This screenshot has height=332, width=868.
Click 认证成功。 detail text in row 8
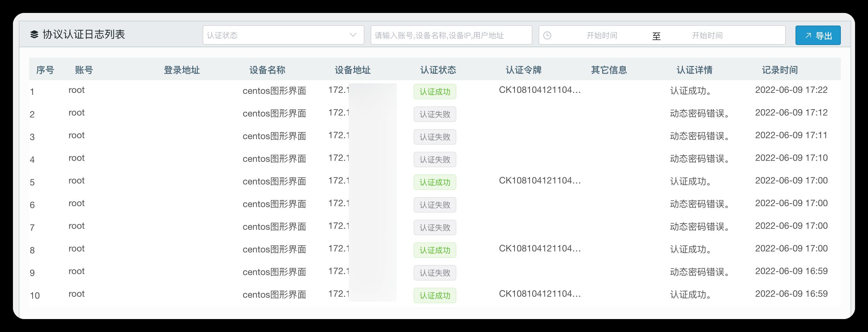[691, 249]
